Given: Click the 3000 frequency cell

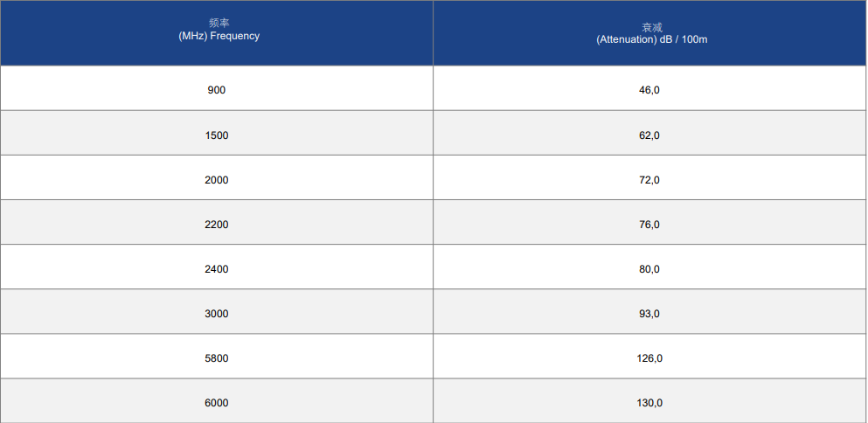Looking at the screenshot, I should [217, 312].
